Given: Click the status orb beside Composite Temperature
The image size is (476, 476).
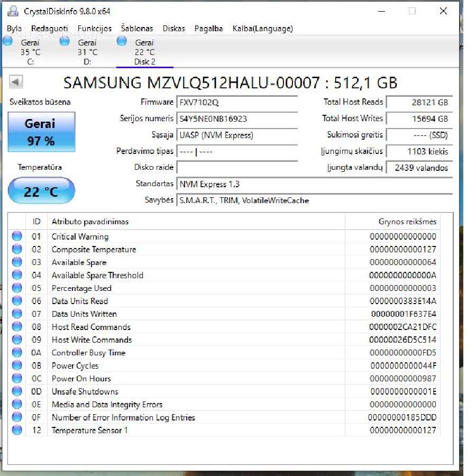Looking at the screenshot, I should 17,249.
